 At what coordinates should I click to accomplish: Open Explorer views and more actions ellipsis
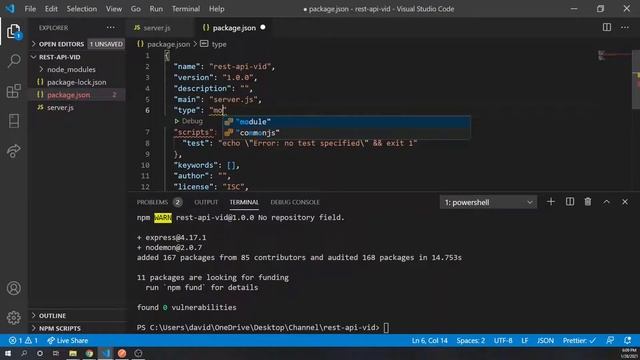point(111,27)
